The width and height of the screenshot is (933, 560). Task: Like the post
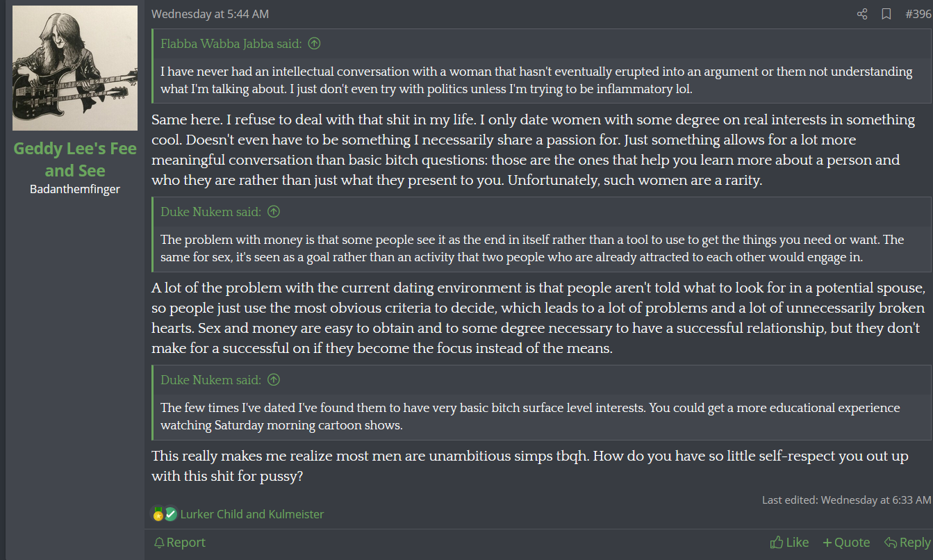(x=789, y=543)
